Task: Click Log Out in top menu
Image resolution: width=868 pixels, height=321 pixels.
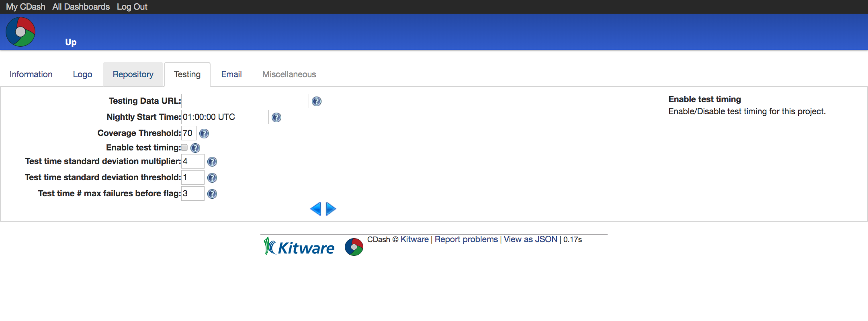Action: pos(132,7)
